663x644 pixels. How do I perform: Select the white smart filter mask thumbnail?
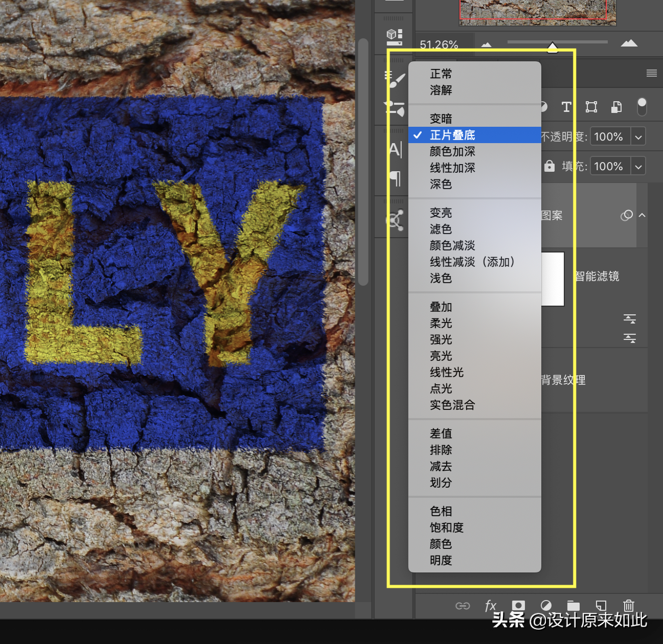pyautogui.click(x=553, y=279)
